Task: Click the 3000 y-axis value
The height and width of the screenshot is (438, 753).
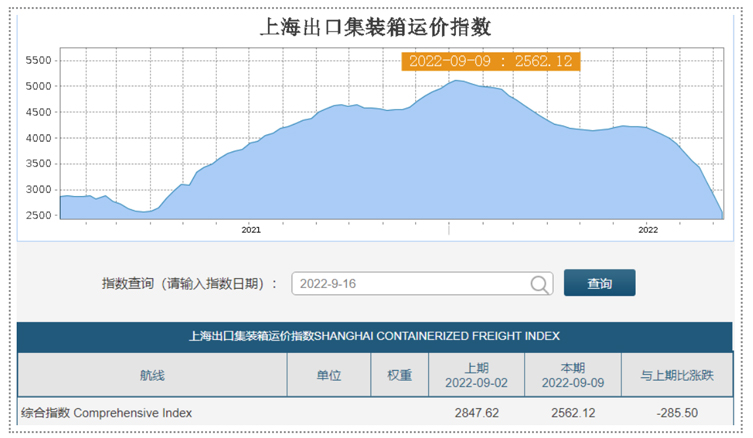Action: 38,190
